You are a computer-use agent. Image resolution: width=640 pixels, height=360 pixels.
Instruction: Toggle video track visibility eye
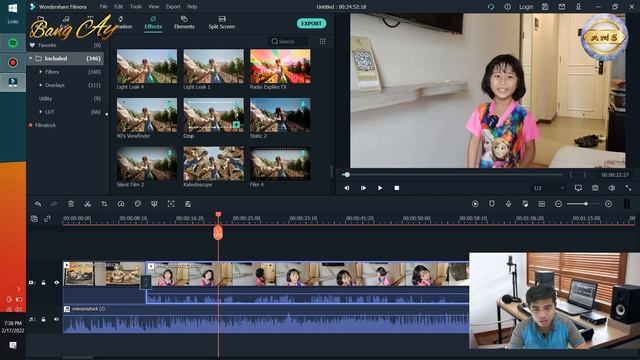[56, 282]
